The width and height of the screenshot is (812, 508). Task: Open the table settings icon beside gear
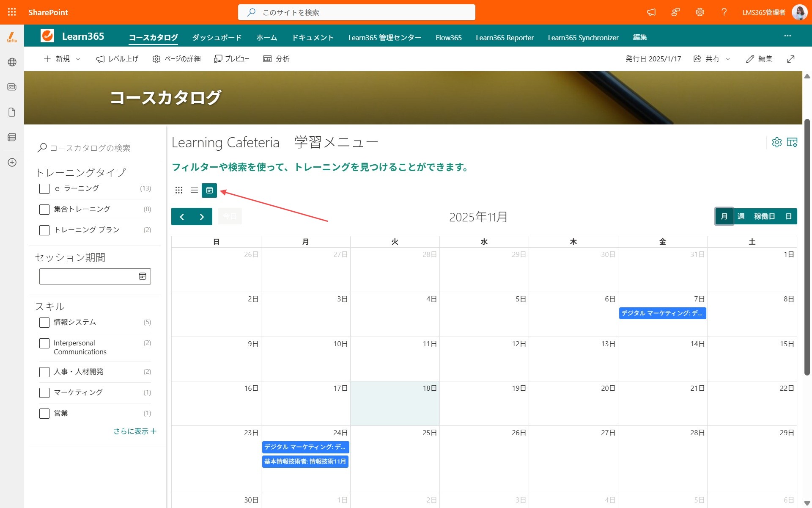coord(792,142)
